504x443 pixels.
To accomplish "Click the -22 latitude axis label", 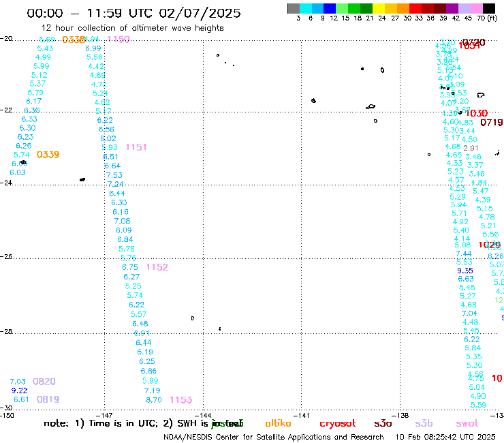I will pyautogui.click(x=6, y=110).
